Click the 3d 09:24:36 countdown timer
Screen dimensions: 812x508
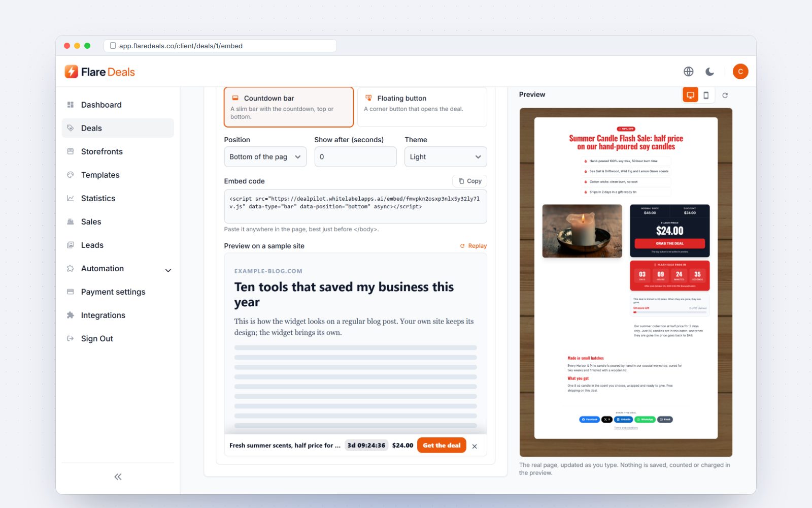pyautogui.click(x=366, y=445)
